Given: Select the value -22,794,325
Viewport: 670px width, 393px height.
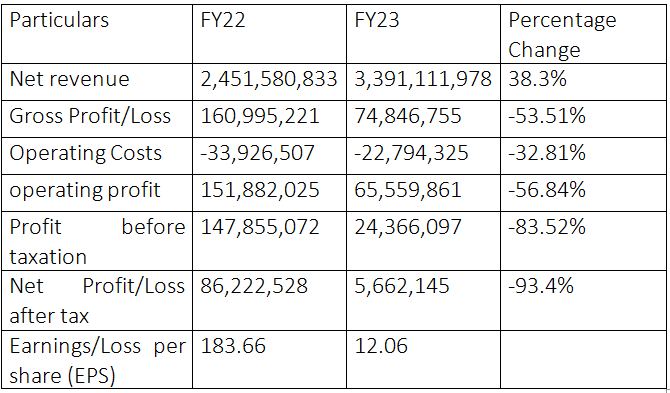Looking at the screenshot, I should coord(411,153).
